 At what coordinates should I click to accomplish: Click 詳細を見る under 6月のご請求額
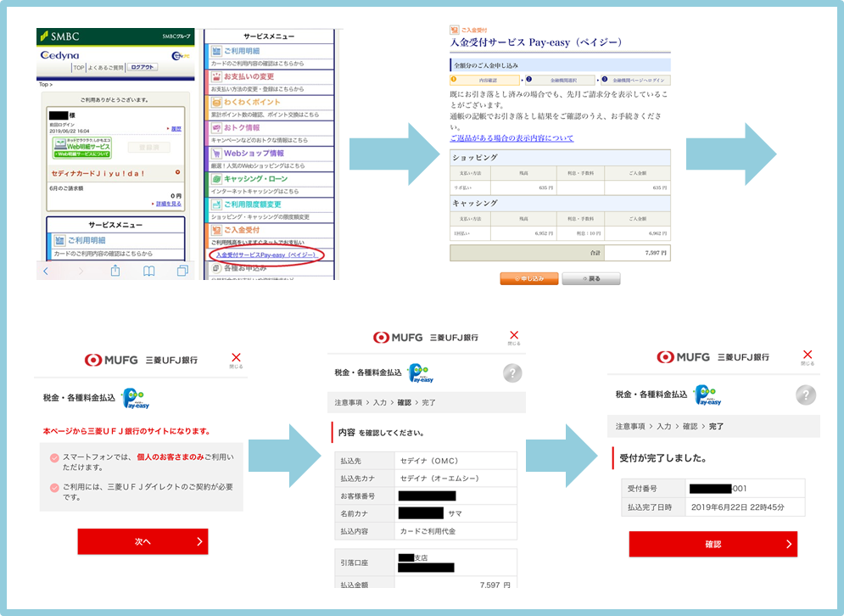169,204
